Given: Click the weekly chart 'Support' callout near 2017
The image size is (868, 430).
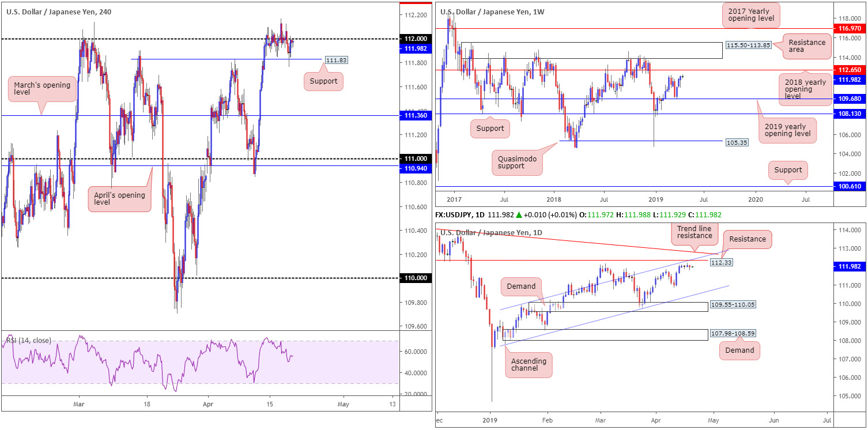Looking at the screenshot, I should [x=490, y=129].
